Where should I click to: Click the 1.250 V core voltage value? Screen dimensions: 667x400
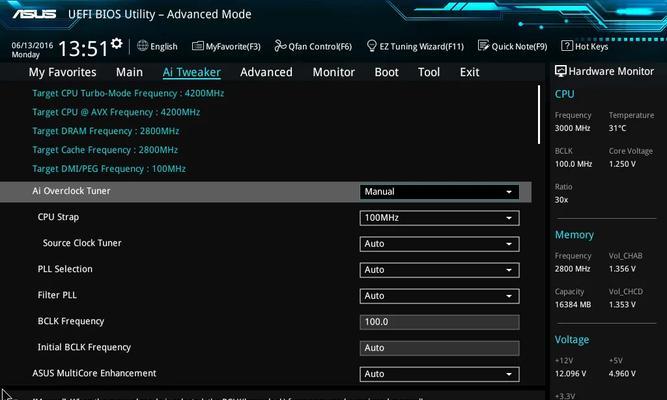(x=622, y=164)
